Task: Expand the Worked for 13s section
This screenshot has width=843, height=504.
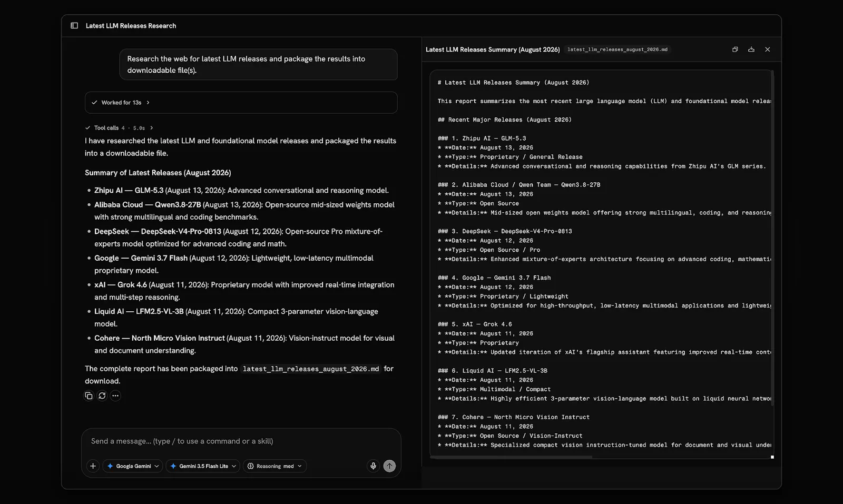Action: [241, 103]
